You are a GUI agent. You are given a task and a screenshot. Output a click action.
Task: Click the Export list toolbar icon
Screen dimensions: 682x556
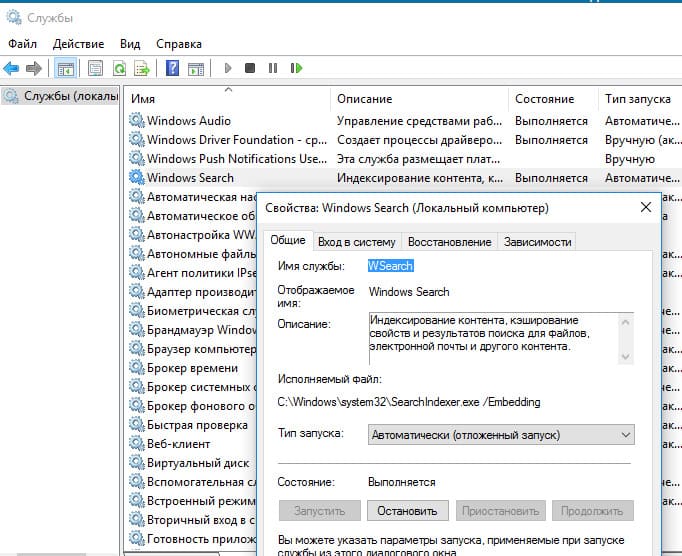point(142,68)
